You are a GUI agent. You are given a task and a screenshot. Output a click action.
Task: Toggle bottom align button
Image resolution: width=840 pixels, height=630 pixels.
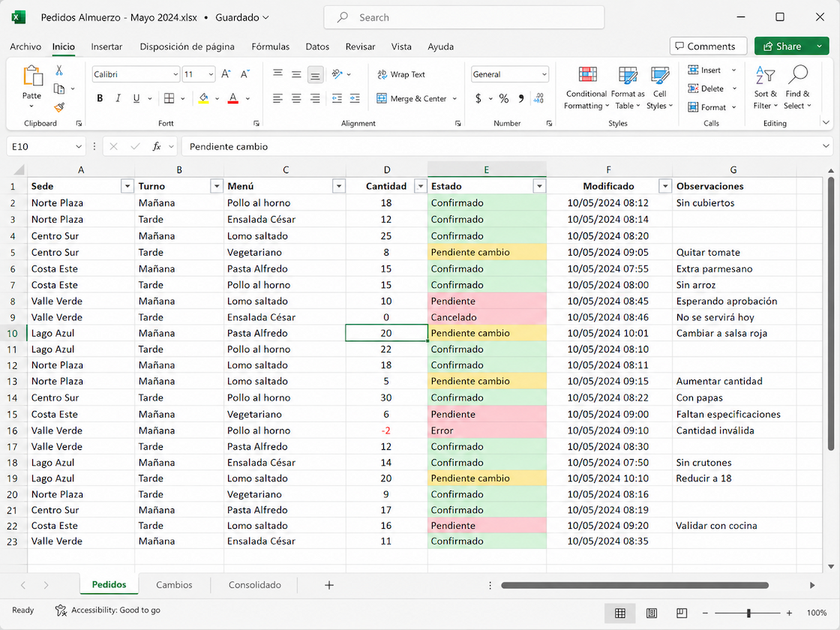(316, 74)
